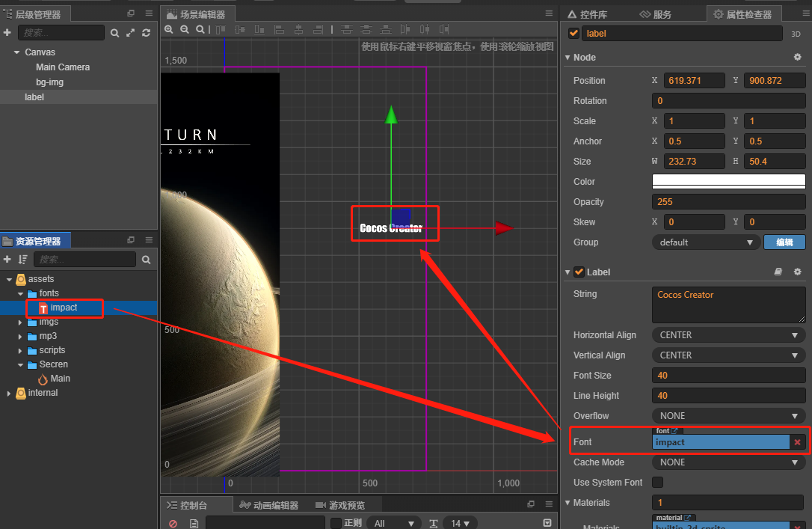The width and height of the screenshot is (812, 529).
Task: Expand all nodes in hierarchy panel
Action: tap(131, 33)
